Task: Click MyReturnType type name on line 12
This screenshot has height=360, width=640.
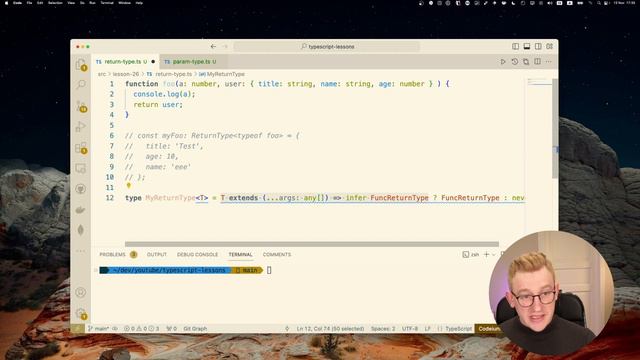Action: pyautogui.click(x=170, y=198)
